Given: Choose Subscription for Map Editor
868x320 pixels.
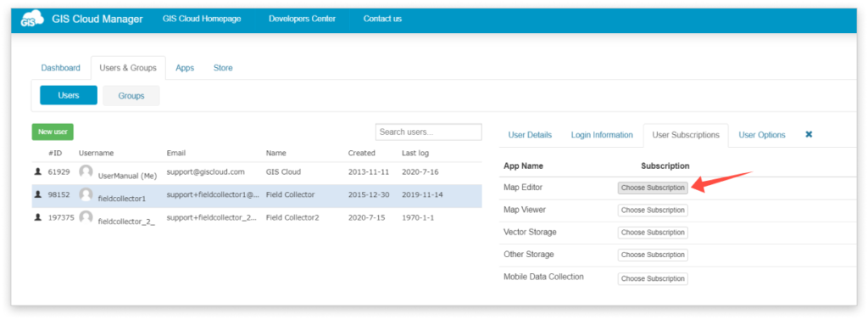Looking at the screenshot, I should point(653,188).
